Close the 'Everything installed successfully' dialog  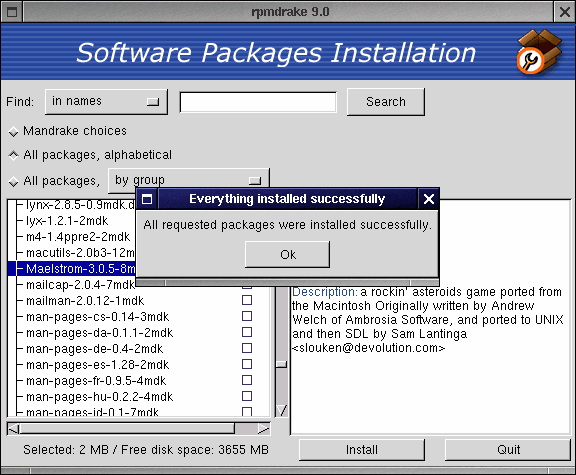coord(428,199)
